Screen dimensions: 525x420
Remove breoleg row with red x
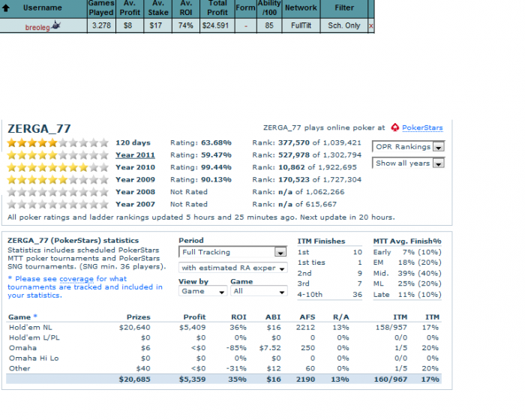coord(370,26)
